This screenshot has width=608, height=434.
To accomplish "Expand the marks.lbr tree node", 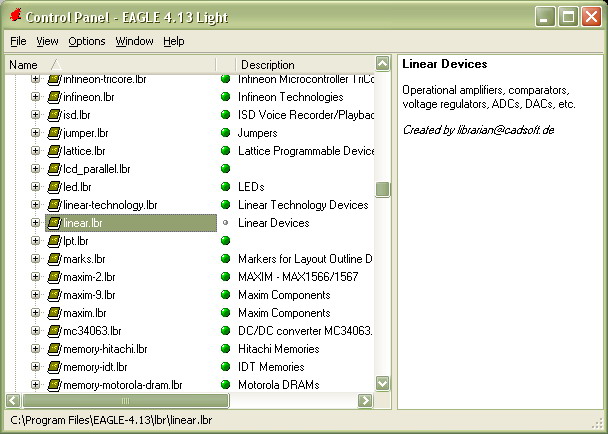I will tap(35, 258).
